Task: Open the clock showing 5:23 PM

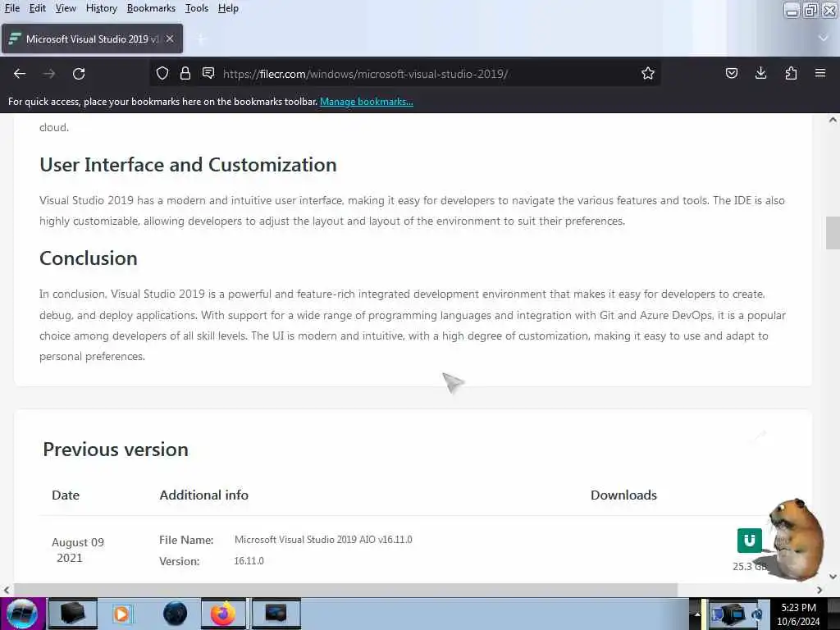Action: [799, 614]
